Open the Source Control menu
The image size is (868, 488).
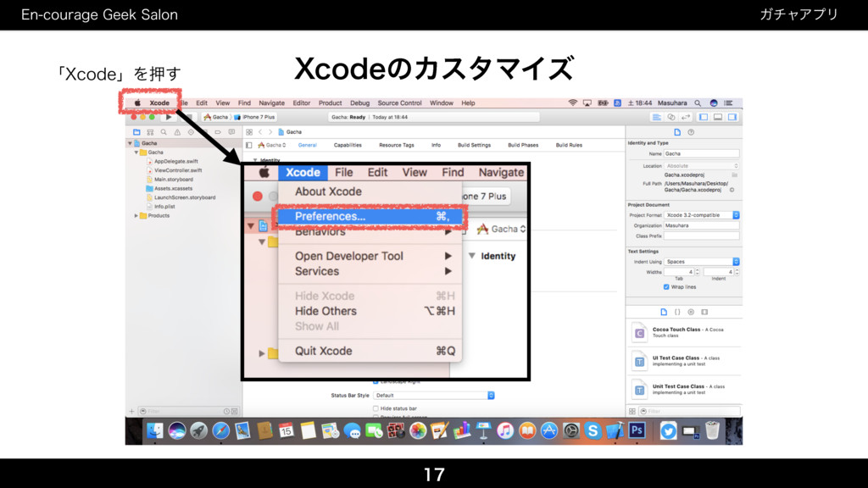click(x=400, y=103)
